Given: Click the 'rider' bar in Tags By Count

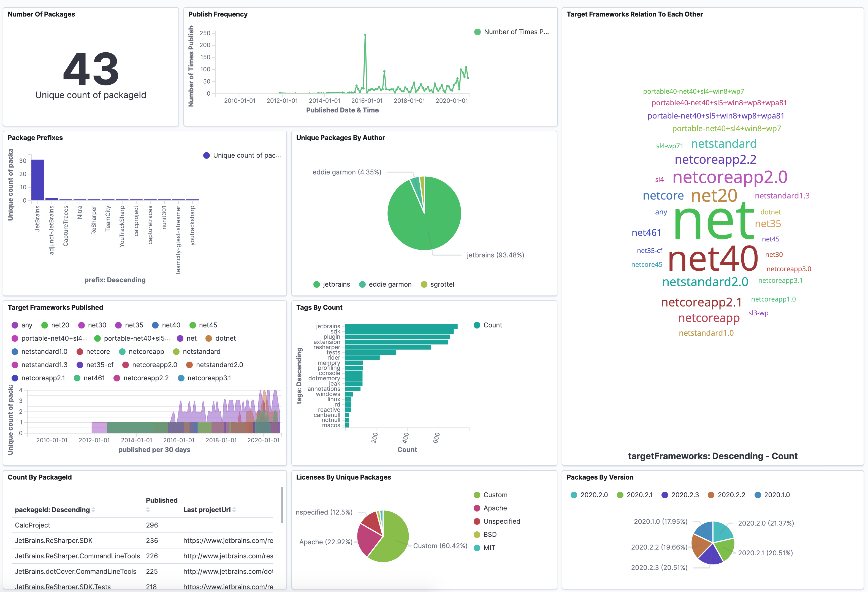Looking at the screenshot, I should click(x=362, y=358).
